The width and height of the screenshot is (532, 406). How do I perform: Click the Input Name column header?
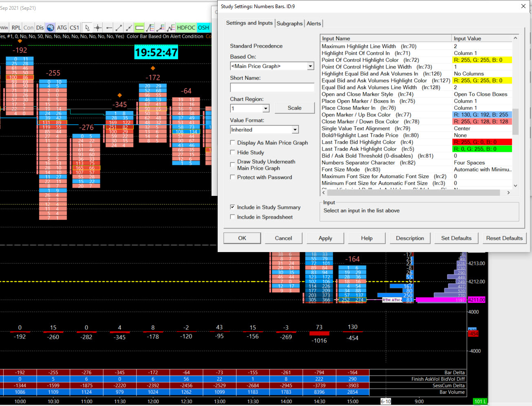point(386,38)
